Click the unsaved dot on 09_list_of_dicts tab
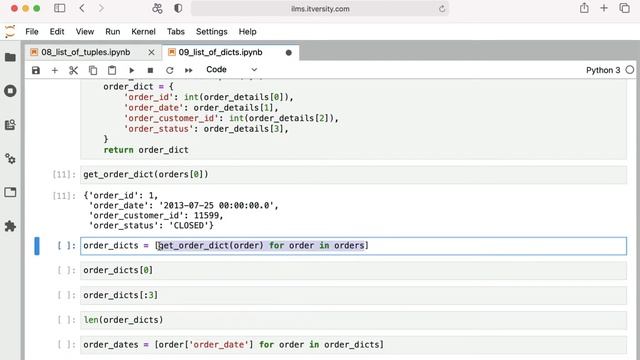The width and height of the screenshot is (640, 360). point(289,53)
